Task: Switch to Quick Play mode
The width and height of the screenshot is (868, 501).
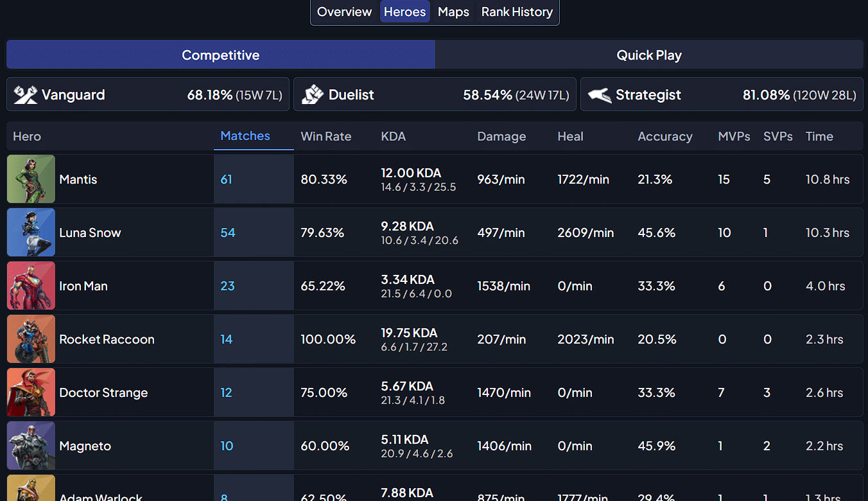Action: pyautogui.click(x=649, y=55)
